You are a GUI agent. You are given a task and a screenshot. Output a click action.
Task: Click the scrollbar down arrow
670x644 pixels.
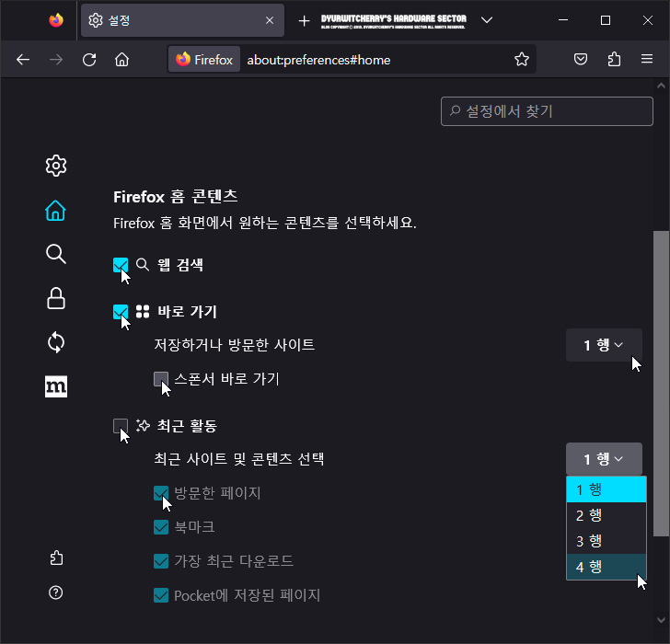(x=661, y=620)
